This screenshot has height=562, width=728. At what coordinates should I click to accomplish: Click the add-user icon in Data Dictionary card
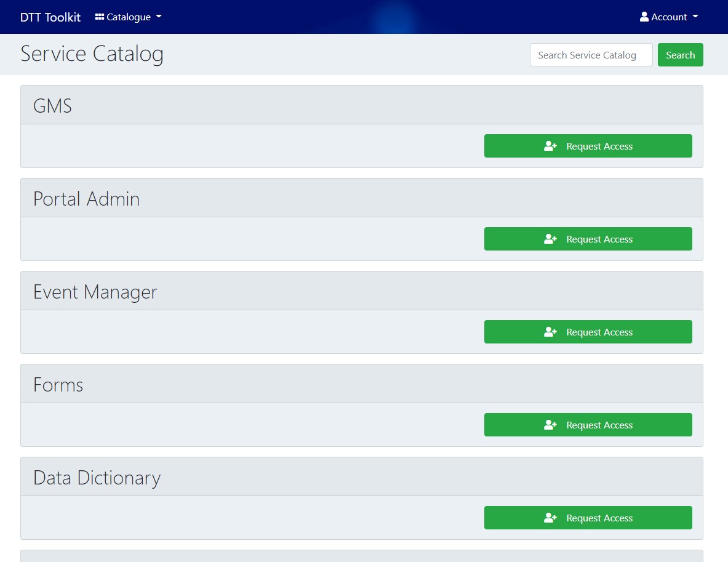pos(550,518)
